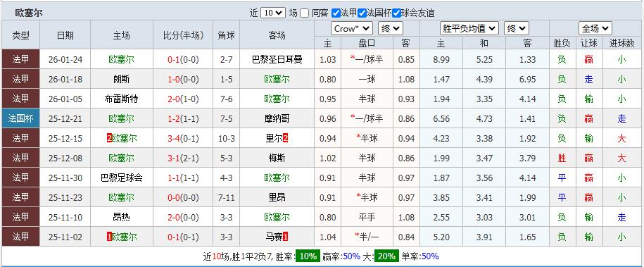Screen dimensions: 644x267
Task: Open 摩纳哥 team link
Action: [277, 119]
